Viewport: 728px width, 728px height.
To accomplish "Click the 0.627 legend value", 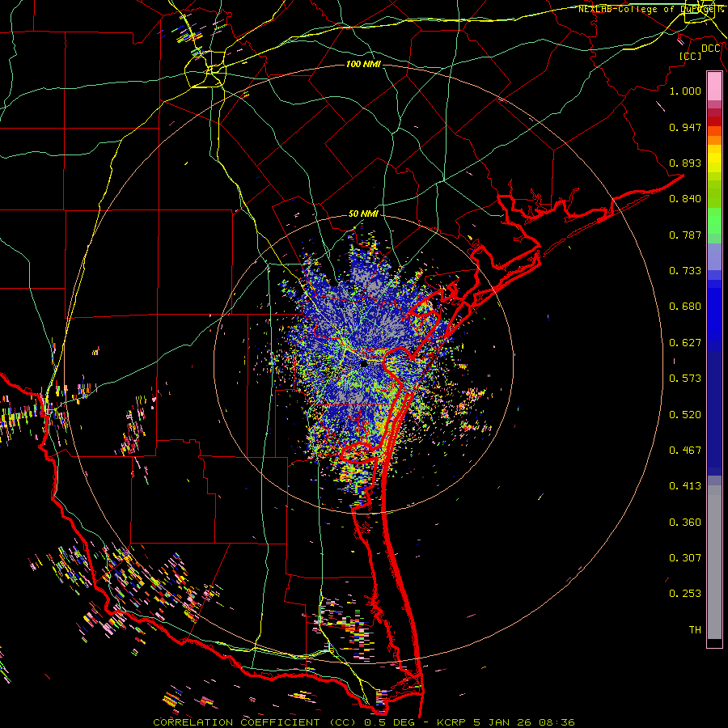I will point(685,343).
